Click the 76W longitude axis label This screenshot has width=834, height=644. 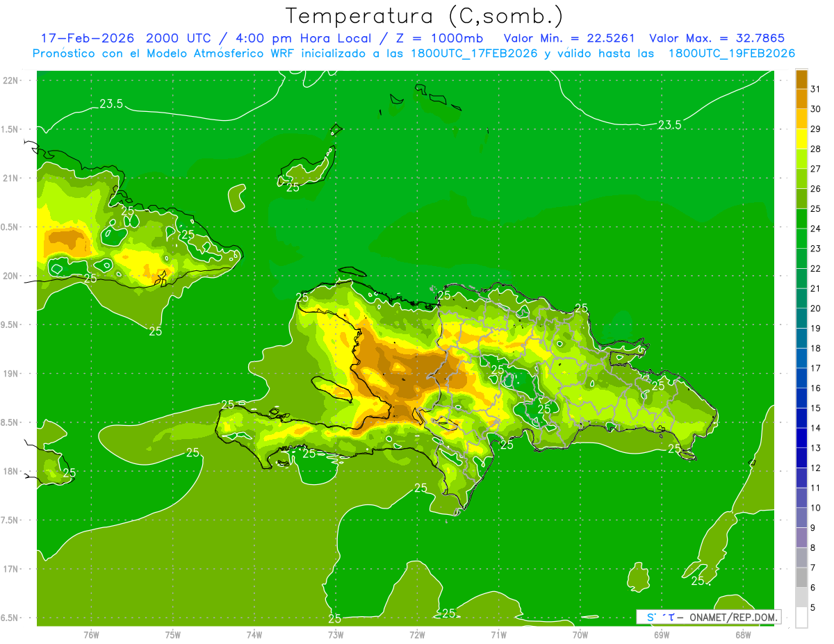point(91,634)
